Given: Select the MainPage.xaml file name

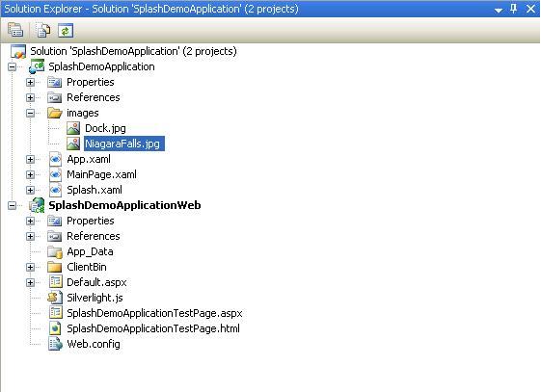Looking at the screenshot, I should click(102, 175).
